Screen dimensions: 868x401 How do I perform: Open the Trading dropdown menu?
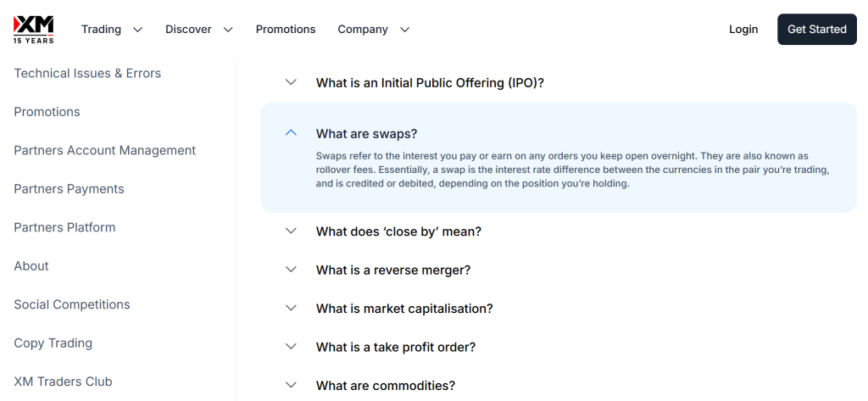[111, 29]
